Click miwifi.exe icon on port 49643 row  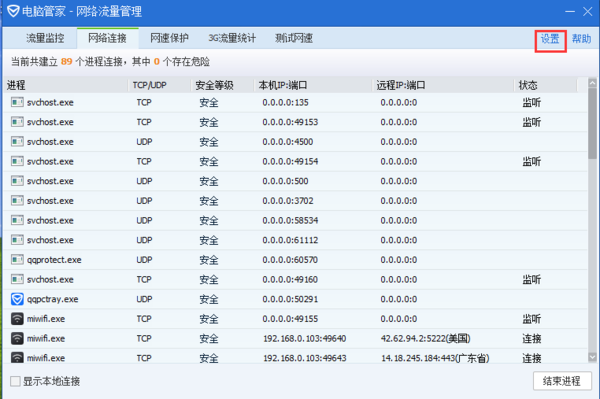[17, 357]
